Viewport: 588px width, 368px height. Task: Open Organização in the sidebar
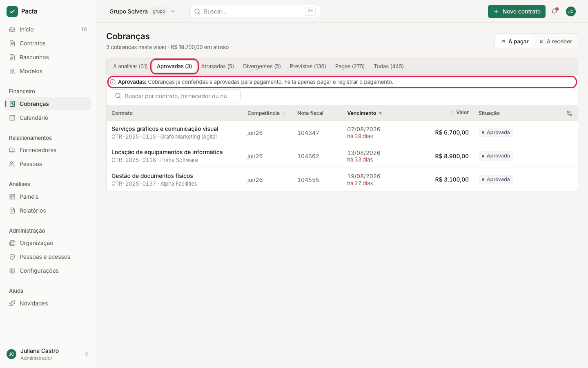pos(48,243)
